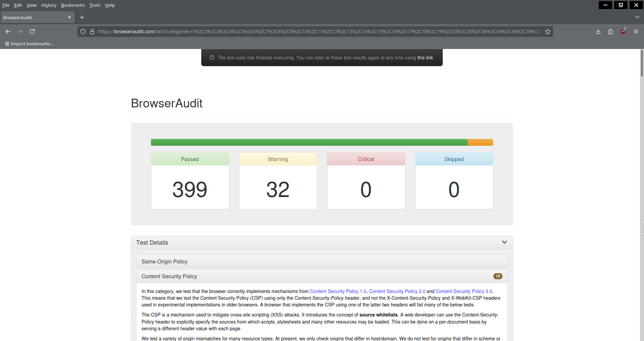Click the power icon in notification banner
The image size is (644, 341).
click(212, 57)
